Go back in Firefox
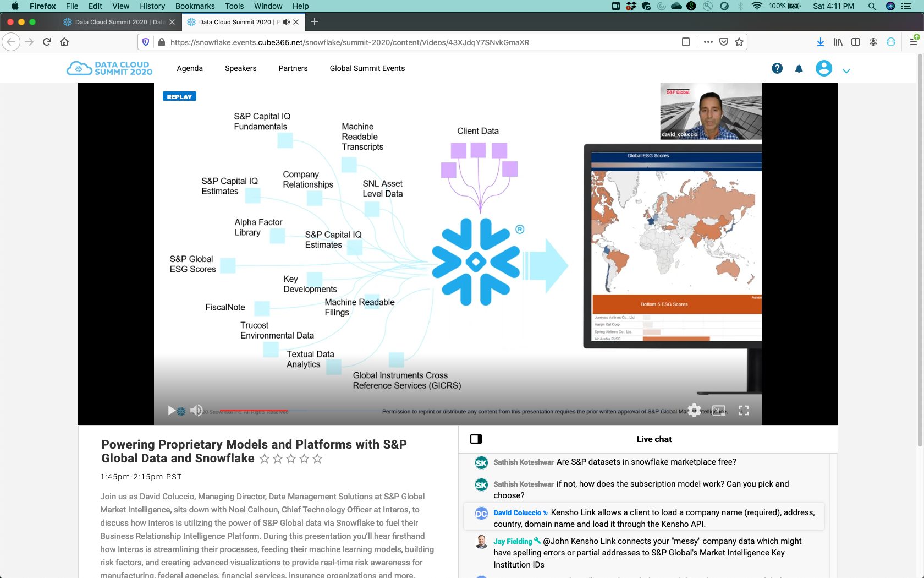This screenshot has height=578, width=924. coord(11,42)
